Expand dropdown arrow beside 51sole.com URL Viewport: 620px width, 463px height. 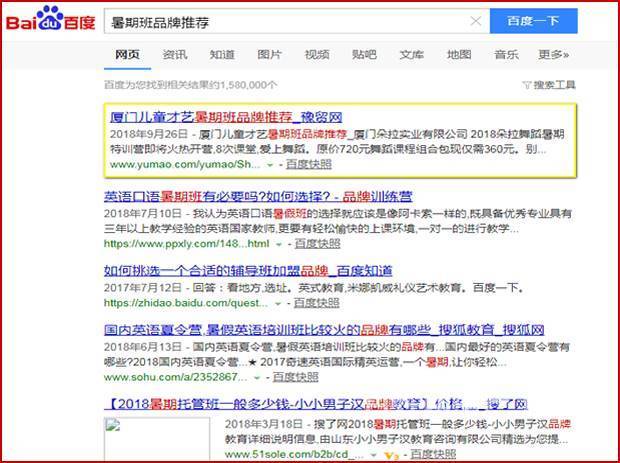(374, 455)
